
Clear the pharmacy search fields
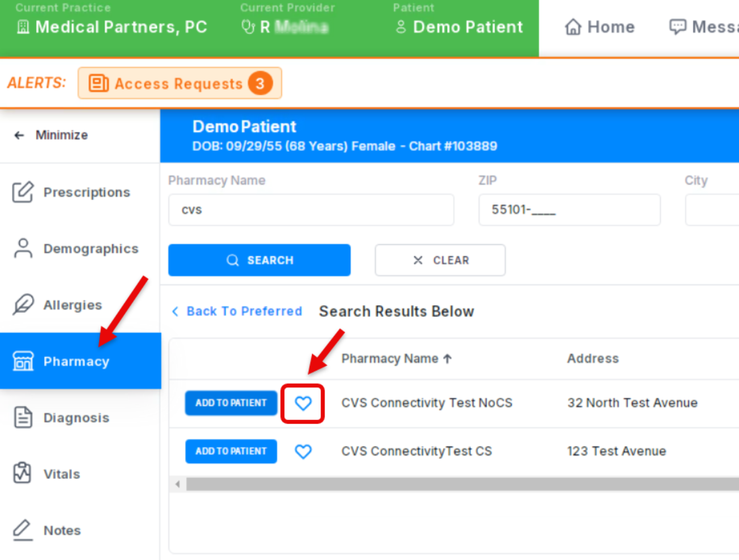pyautogui.click(x=440, y=260)
